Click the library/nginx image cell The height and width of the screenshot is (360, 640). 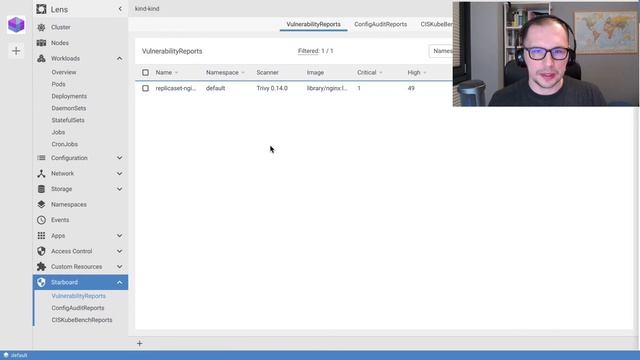coord(327,88)
